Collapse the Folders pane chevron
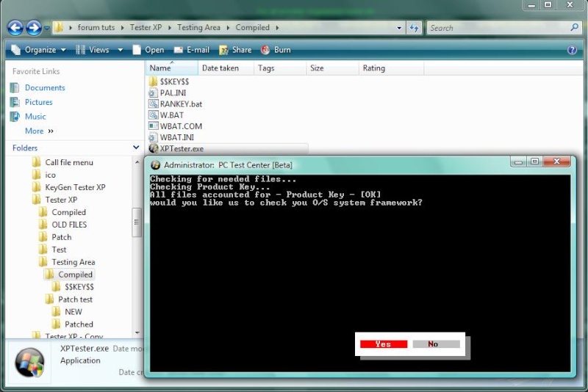 point(136,148)
